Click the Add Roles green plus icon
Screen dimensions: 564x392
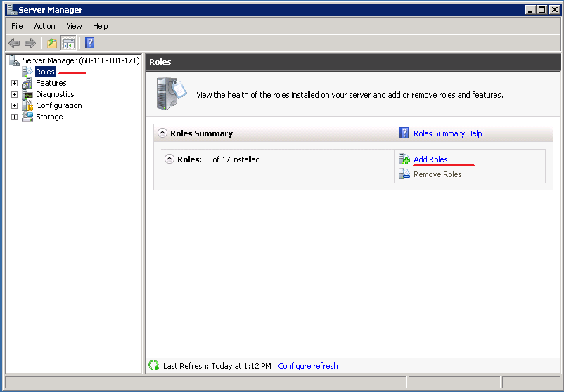pyautogui.click(x=404, y=159)
